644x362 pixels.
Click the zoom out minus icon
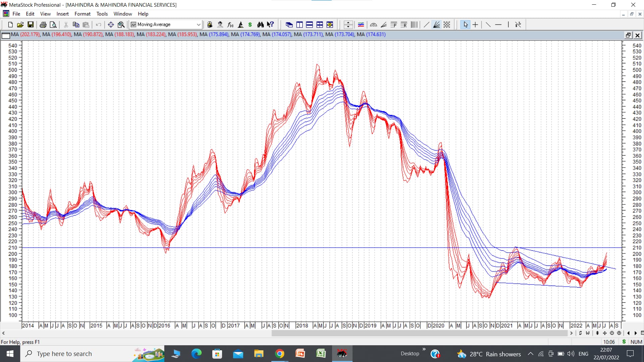tap(612, 333)
